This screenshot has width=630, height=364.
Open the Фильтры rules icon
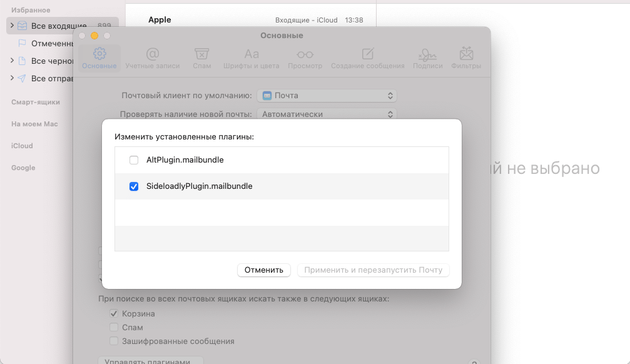tap(465, 58)
